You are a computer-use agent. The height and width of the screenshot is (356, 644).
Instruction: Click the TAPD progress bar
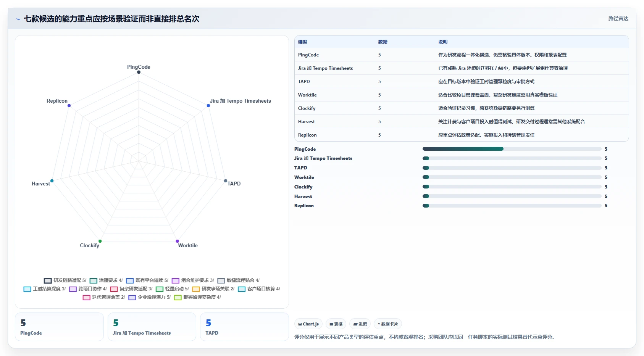(x=512, y=168)
